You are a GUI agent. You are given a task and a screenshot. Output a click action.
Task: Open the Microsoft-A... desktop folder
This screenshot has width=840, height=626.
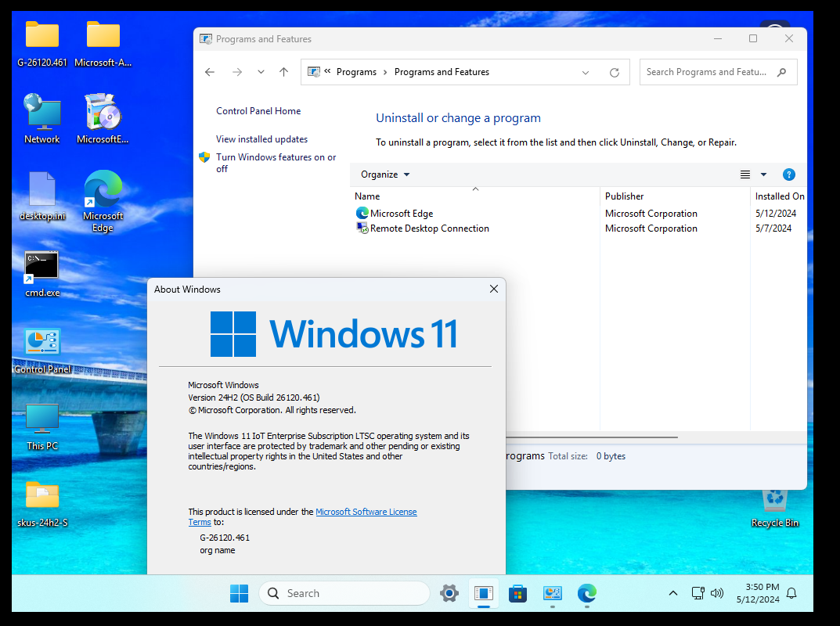pyautogui.click(x=103, y=44)
